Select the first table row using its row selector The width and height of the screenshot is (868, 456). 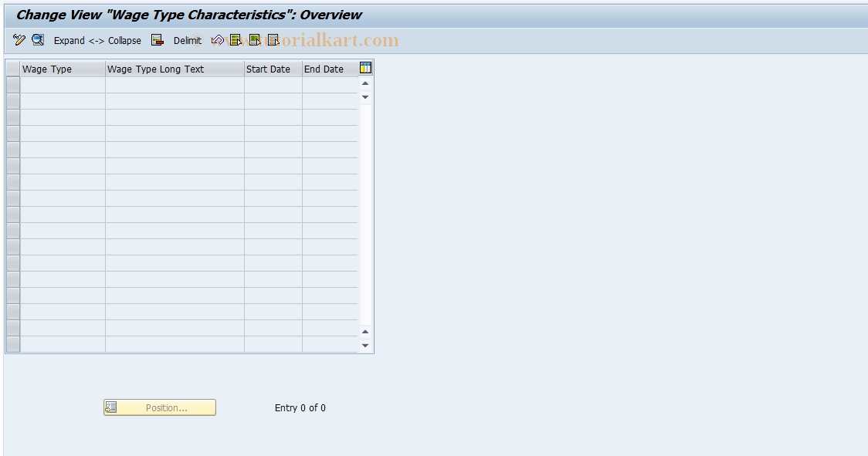click(x=12, y=85)
